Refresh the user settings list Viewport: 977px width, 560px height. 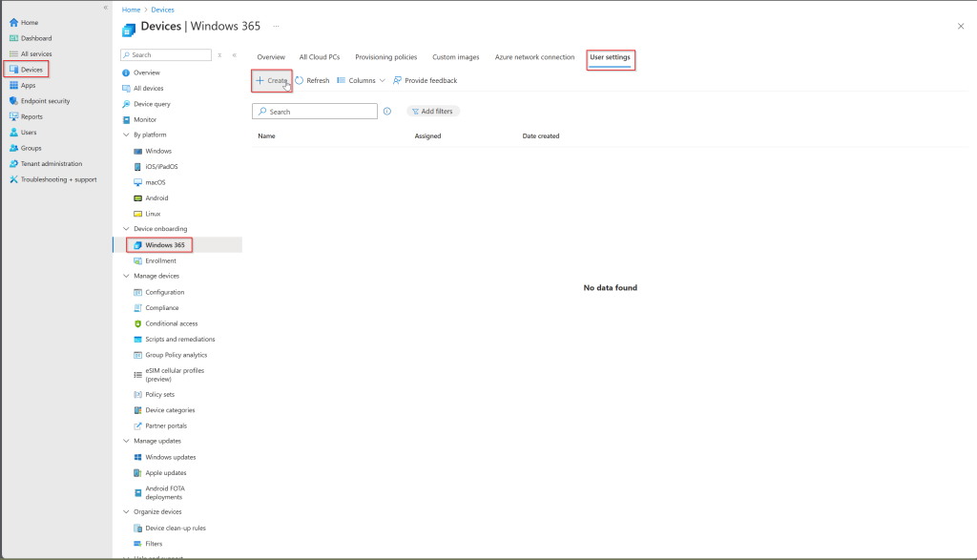click(312, 80)
